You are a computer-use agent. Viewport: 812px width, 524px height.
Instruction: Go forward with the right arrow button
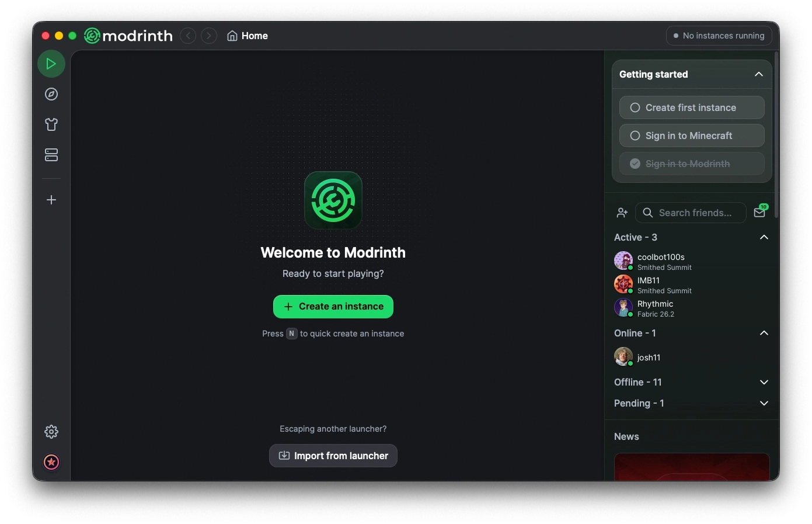pos(209,36)
